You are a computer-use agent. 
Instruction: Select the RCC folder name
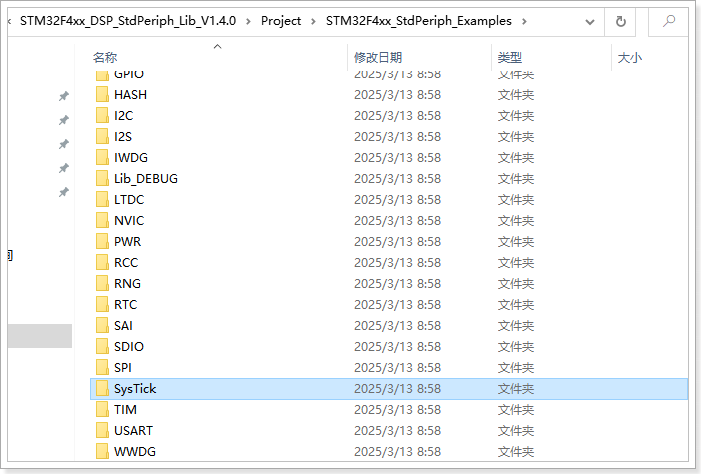pyautogui.click(x=126, y=262)
